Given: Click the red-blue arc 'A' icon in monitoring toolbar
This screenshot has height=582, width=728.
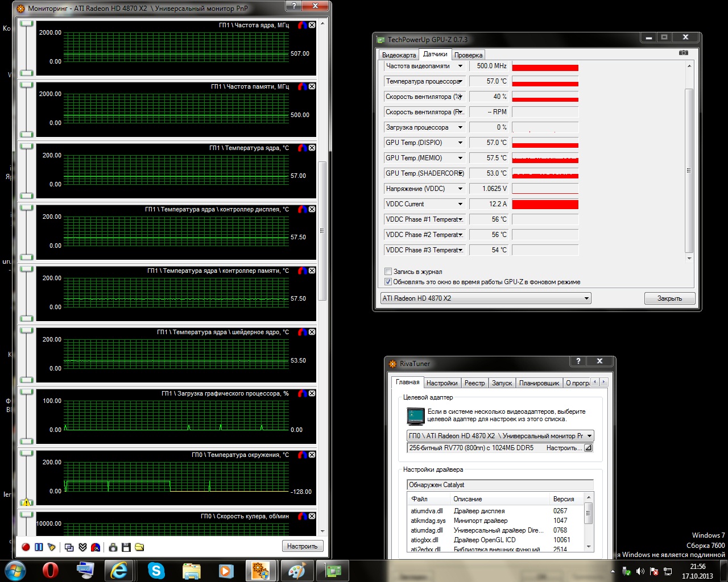Looking at the screenshot, I should point(96,547).
